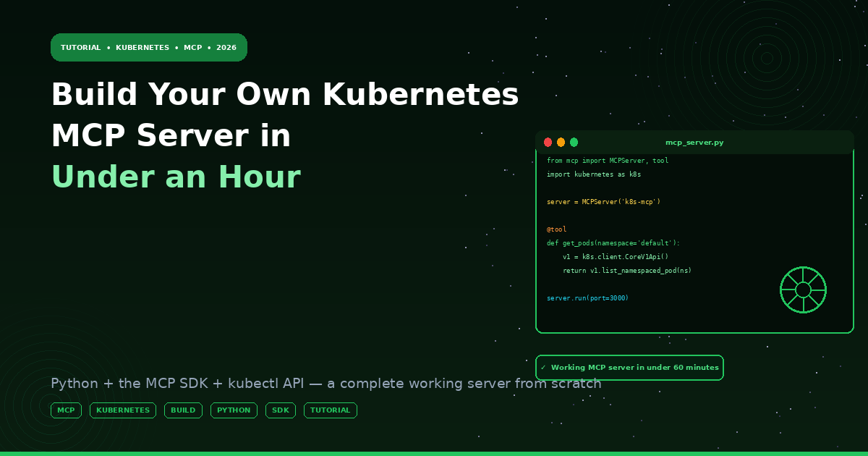Click the 'Working MCP server in under 60 minutes' badge

[x=629, y=368]
